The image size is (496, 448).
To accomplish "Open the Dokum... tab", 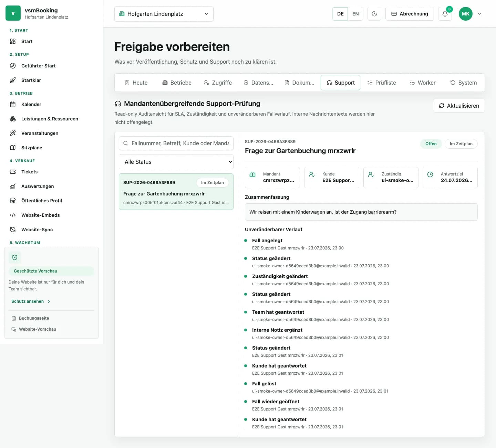I will [299, 83].
